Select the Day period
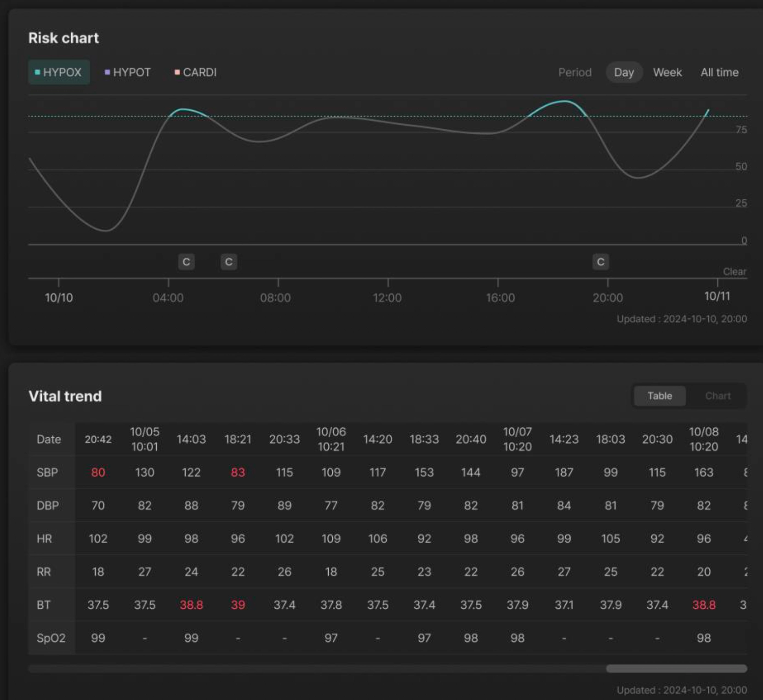The height and width of the screenshot is (700, 763). pos(624,72)
